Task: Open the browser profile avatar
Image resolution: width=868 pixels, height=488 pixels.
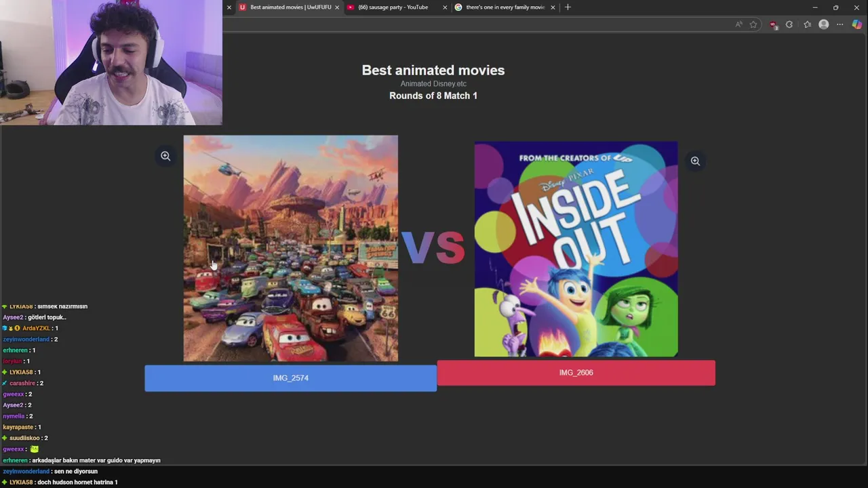Action: tap(824, 24)
